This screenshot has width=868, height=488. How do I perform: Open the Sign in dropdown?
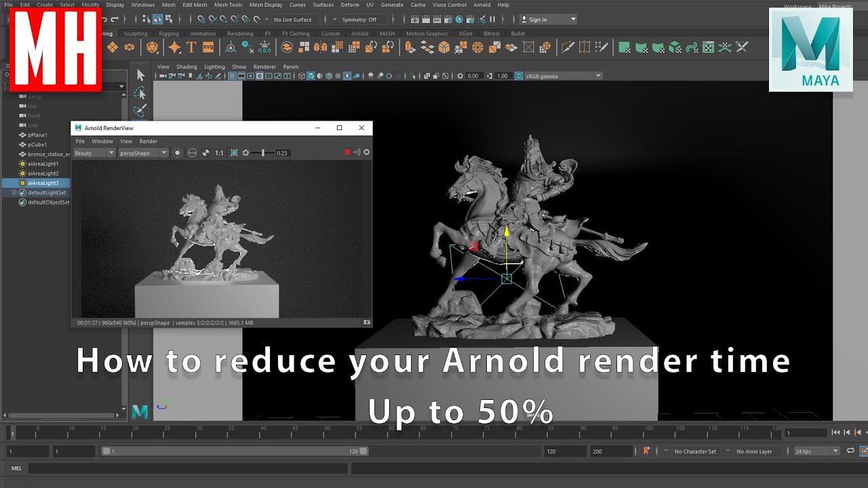click(x=549, y=20)
